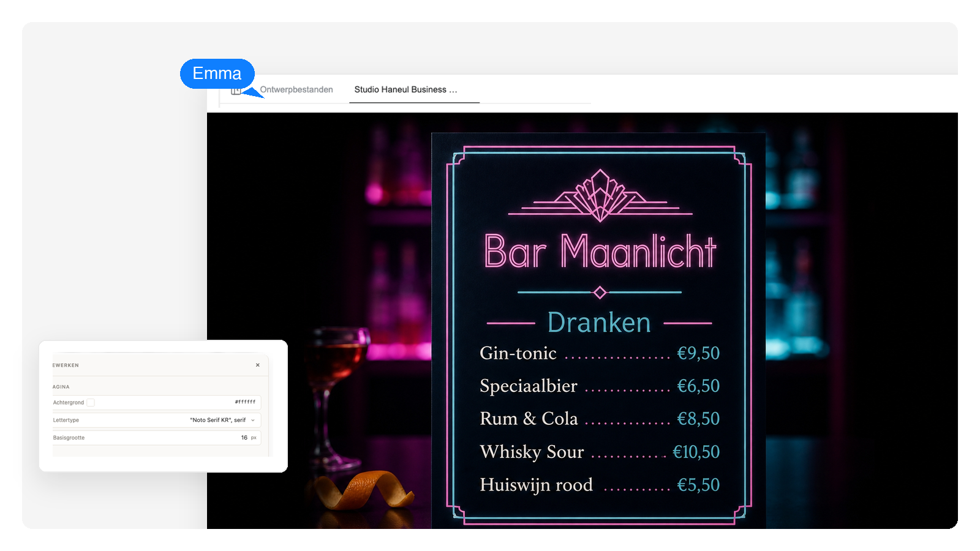Select the Studio Haneul Business tab
The image size is (980, 551).
[405, 89]
